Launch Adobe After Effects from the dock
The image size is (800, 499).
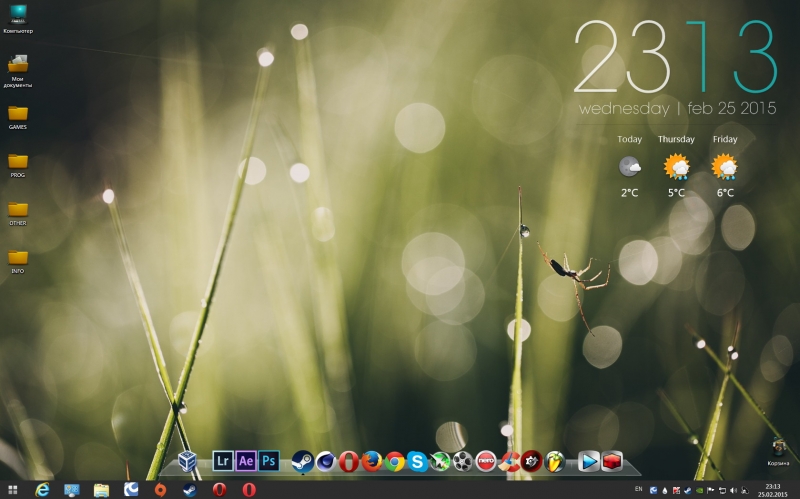246,461
